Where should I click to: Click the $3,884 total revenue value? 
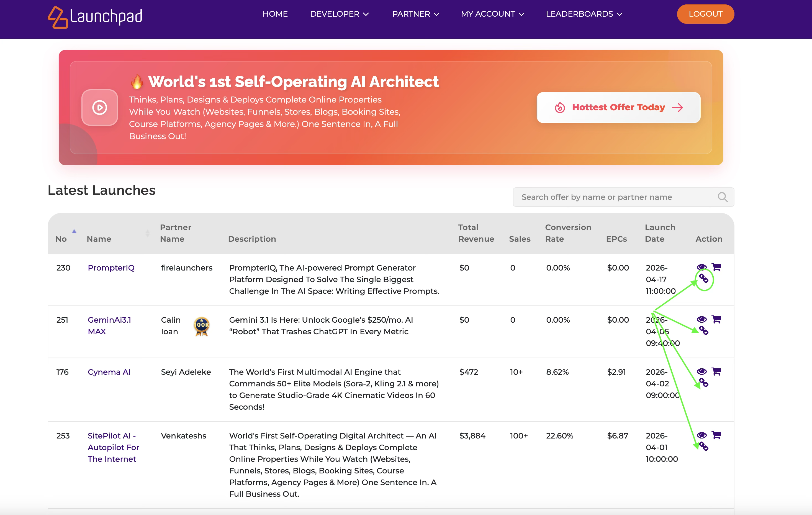point(472,436)
